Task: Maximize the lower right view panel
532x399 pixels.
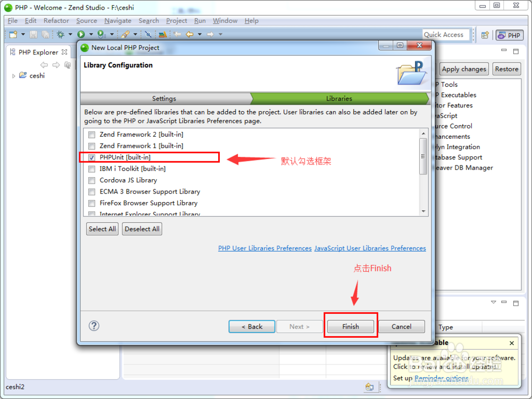Action: [516, 303]
